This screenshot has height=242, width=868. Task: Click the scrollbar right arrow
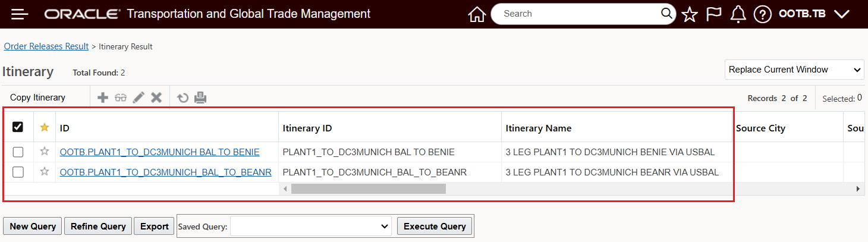point(857,188)
